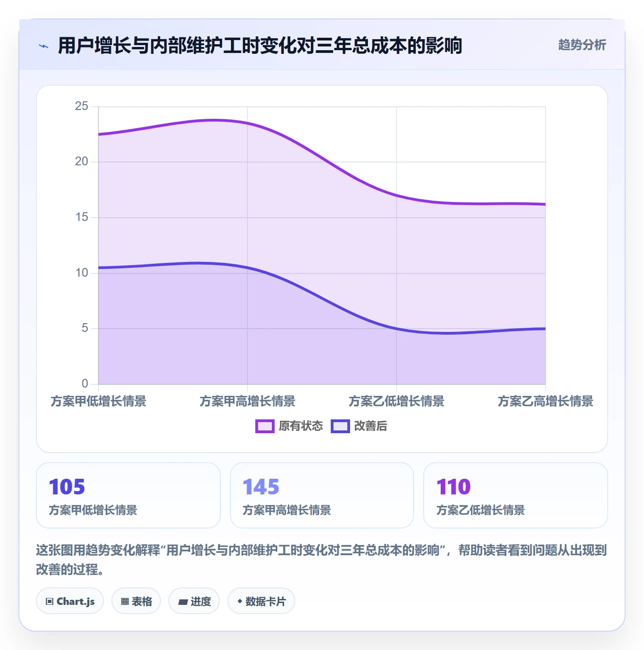This screenshot has height=650, width=644.
Task: Click y-axis tick label 10
Action: coord(81,273)
